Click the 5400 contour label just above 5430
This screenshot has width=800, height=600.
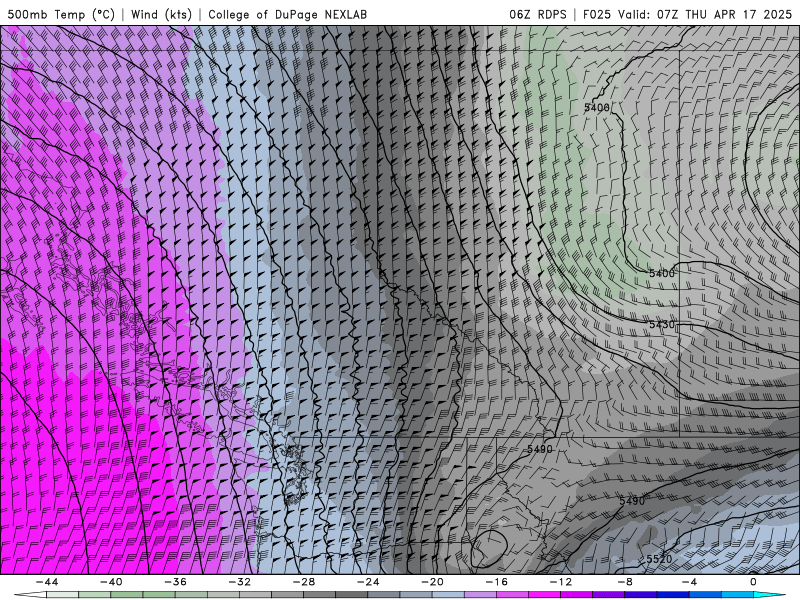click(x=662, y=273)
